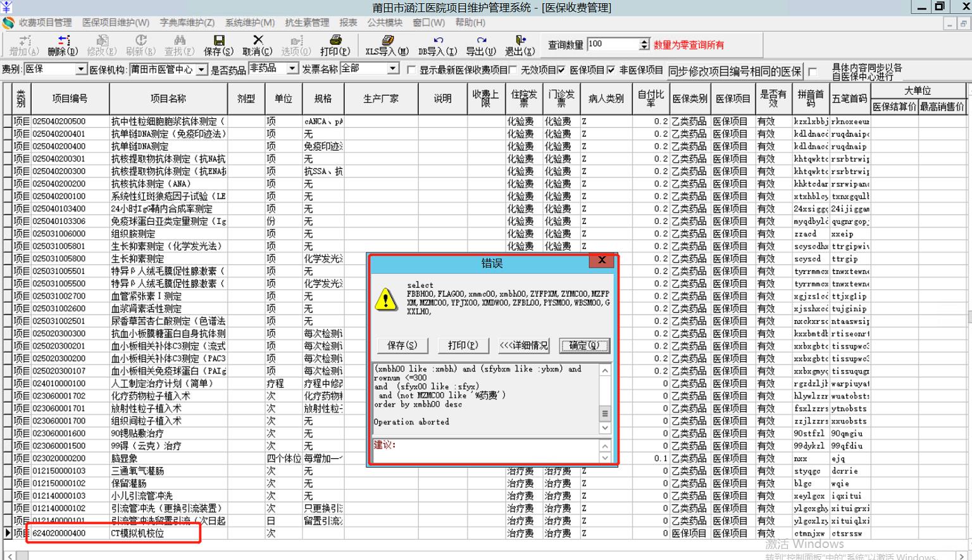This screenshot has height=560, width=972.
Task: Click the 项目编号 column header
Action: (x=70, y=98)
